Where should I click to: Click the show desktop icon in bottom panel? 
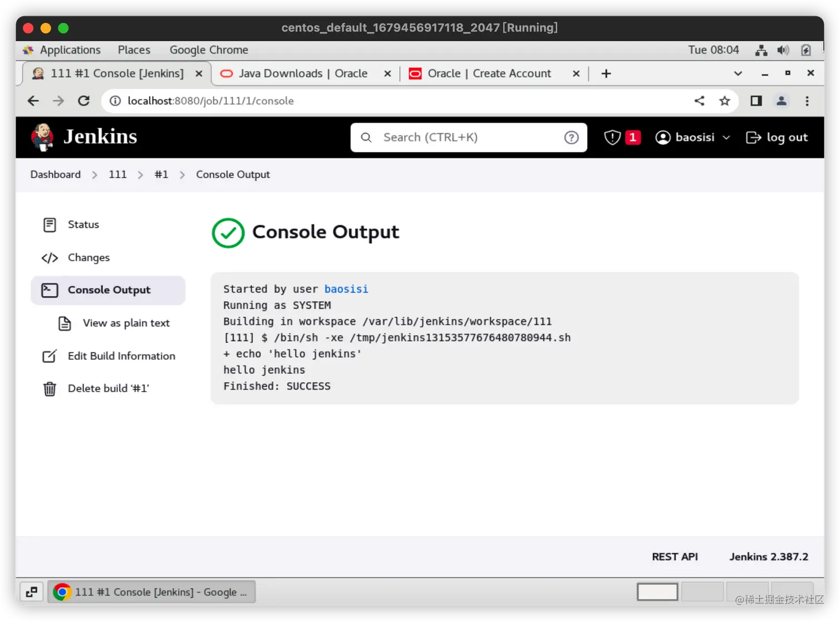(32, 592)
